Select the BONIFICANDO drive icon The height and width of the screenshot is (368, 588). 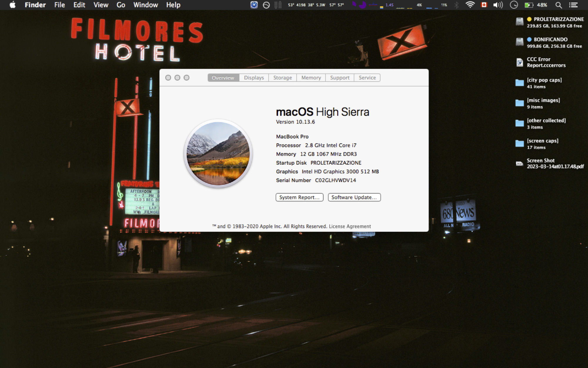click(519, 42)
